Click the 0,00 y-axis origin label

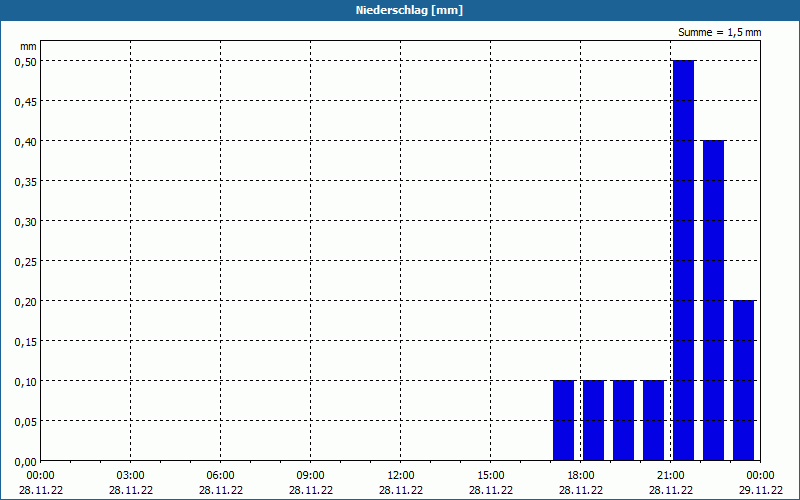26,462
